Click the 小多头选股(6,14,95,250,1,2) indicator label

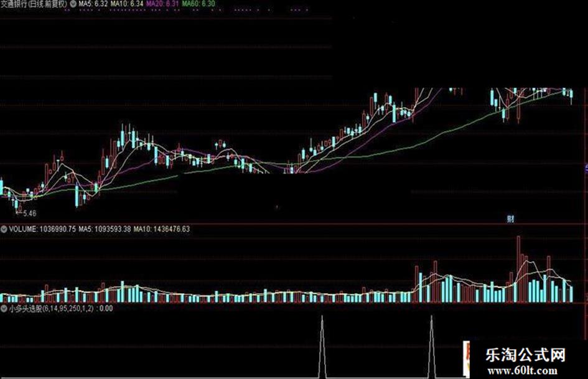tap(52, 309)
